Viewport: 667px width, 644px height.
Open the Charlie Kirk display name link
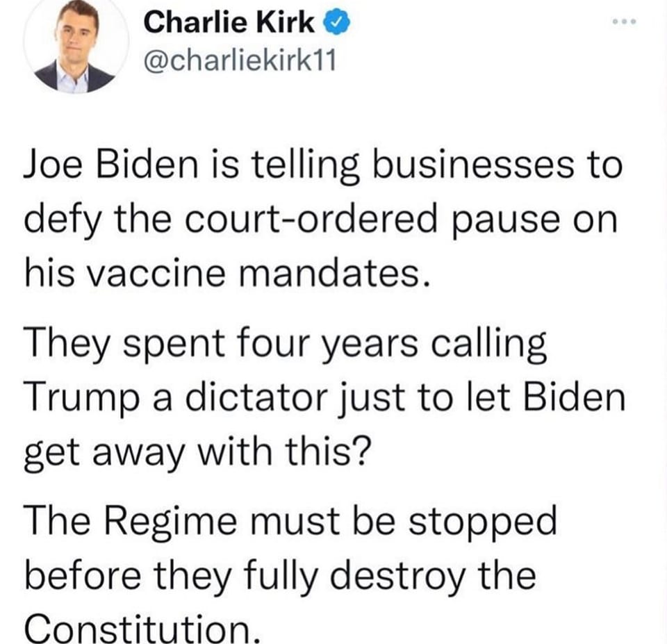click(229, 22)
